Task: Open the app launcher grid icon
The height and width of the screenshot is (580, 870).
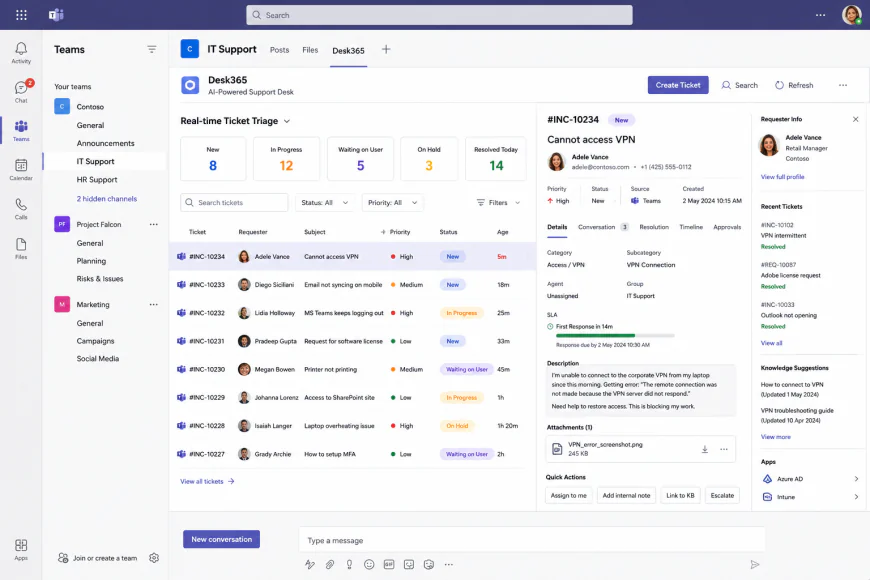Action: (x=21, y=15)
